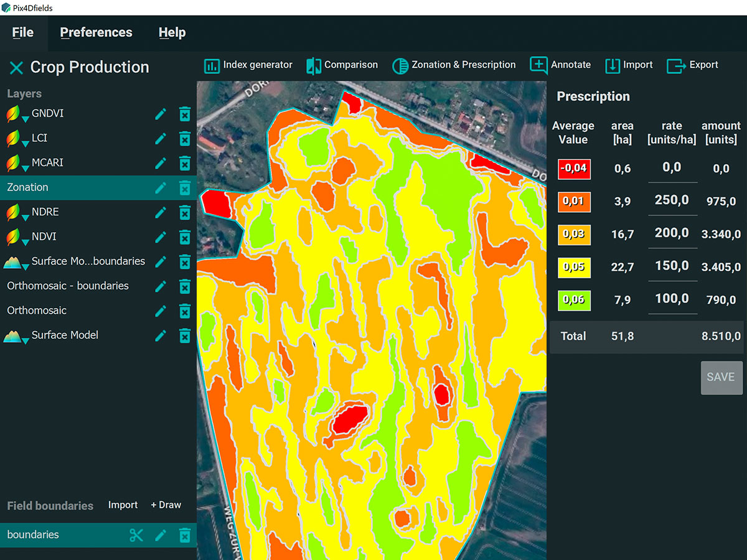Select the red -0,04 zone swatch
This screenshot has height=560, width=747.
coord(574,169)
